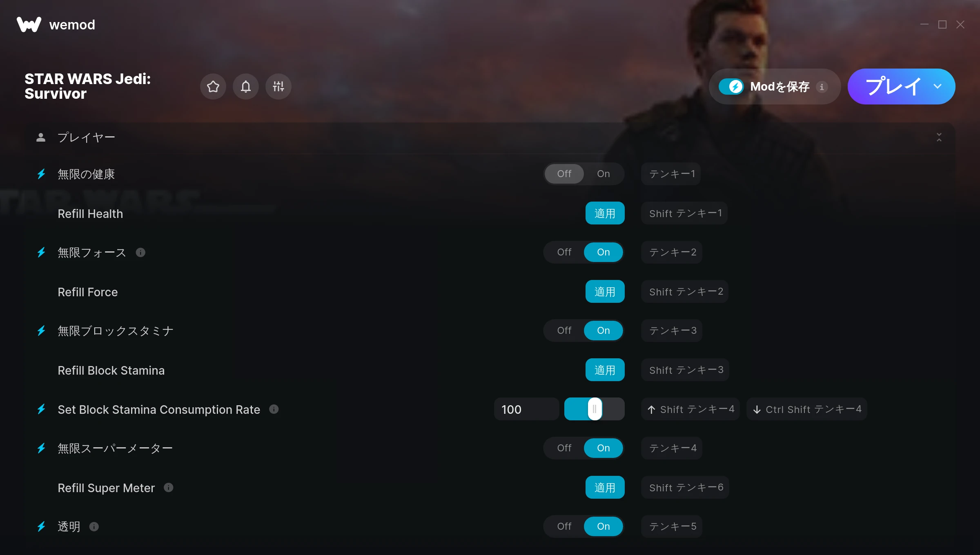This screenshot has width=980, height=555.
Task: Turn On the 無限の健康 cheat
Action: (x=604, y=174)
